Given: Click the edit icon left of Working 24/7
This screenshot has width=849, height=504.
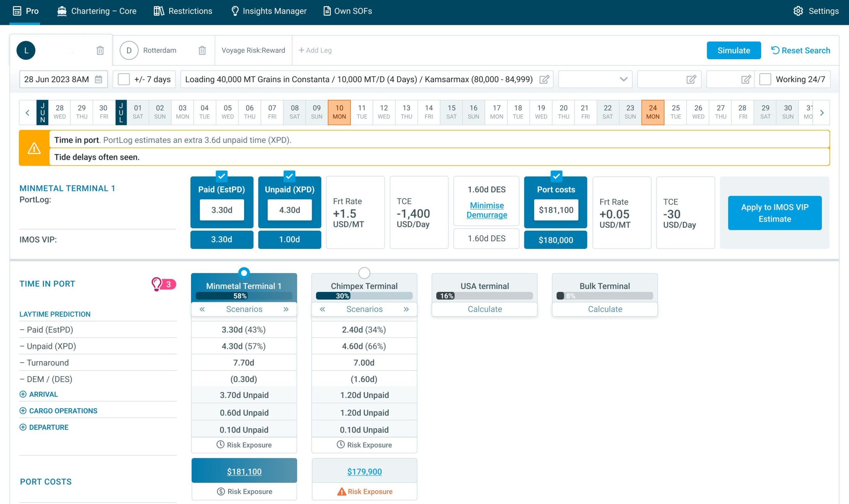Looking at the screenshot, I should pyautogui.click(x=746, y=79).
